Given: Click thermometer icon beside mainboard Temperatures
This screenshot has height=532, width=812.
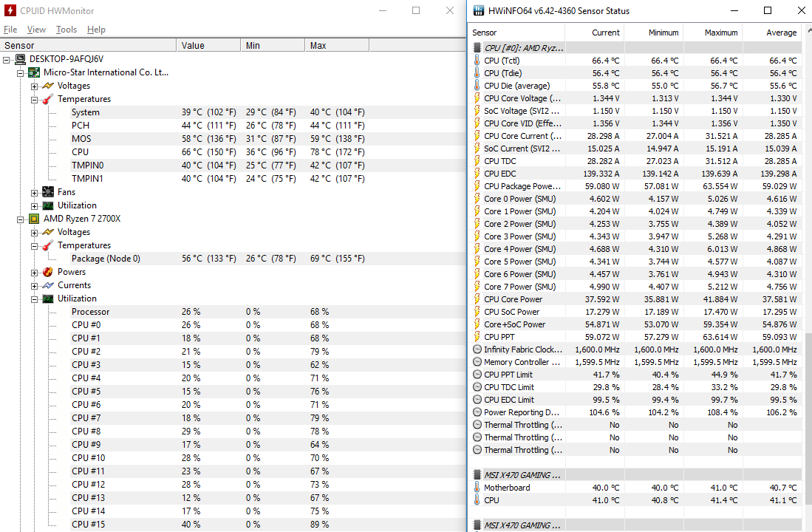Looking at the screenshot, I should point(48,99).
